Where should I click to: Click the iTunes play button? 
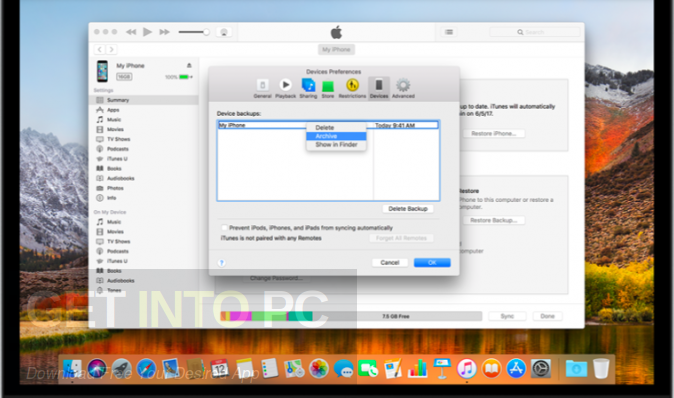[147, 32]
